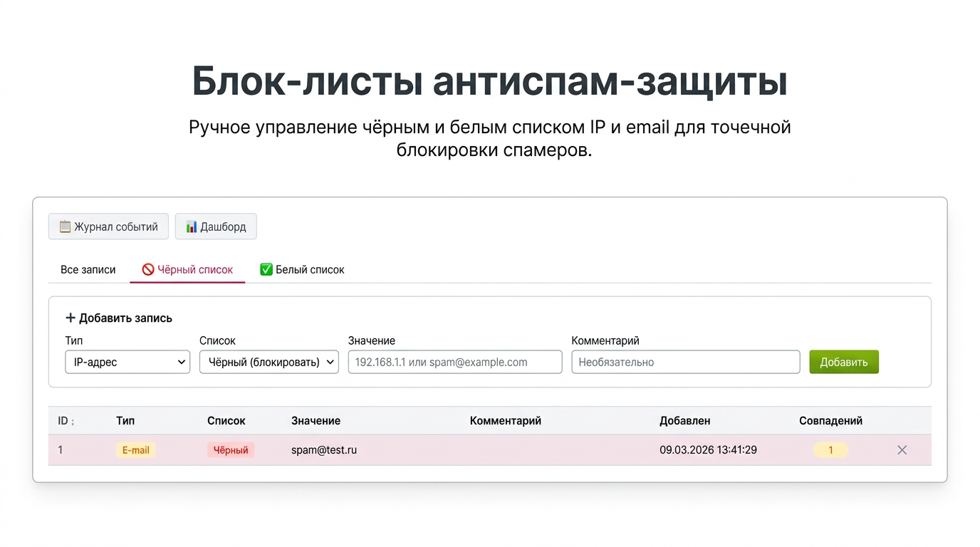Open the Дашборд view
The image size is (980, 547).
pos(216,226)
